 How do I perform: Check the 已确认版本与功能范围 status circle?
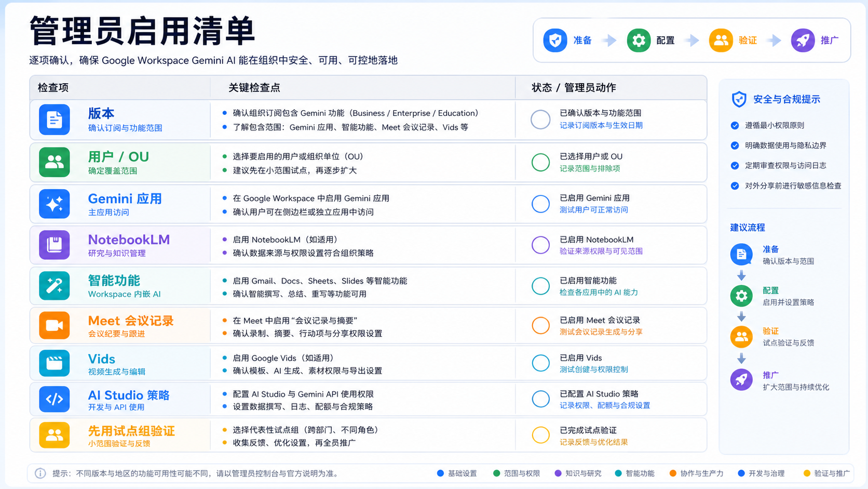(540, 120)
